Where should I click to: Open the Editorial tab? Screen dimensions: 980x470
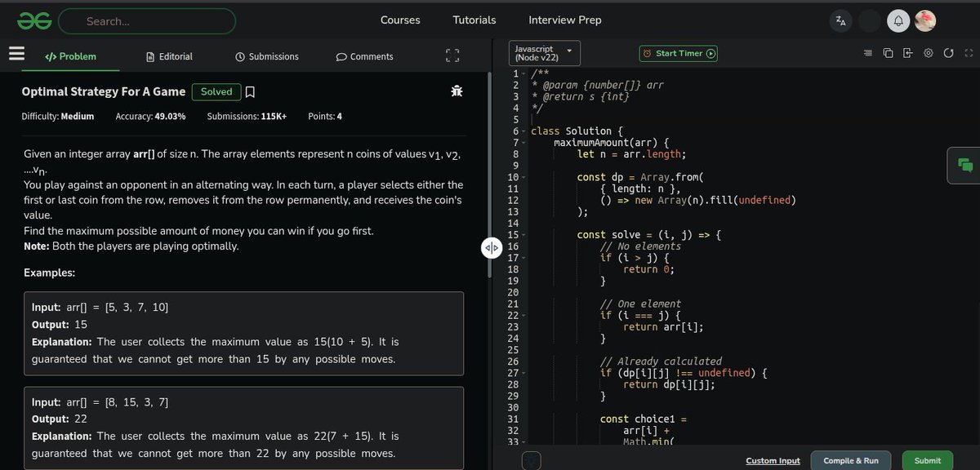(169, 56)
